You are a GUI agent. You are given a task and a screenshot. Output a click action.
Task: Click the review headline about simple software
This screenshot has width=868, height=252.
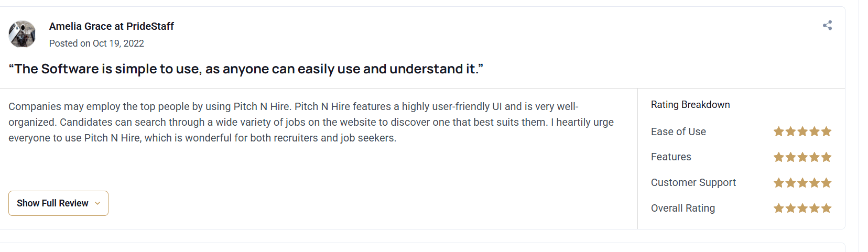pyautogui.click(x=246, y=69)
